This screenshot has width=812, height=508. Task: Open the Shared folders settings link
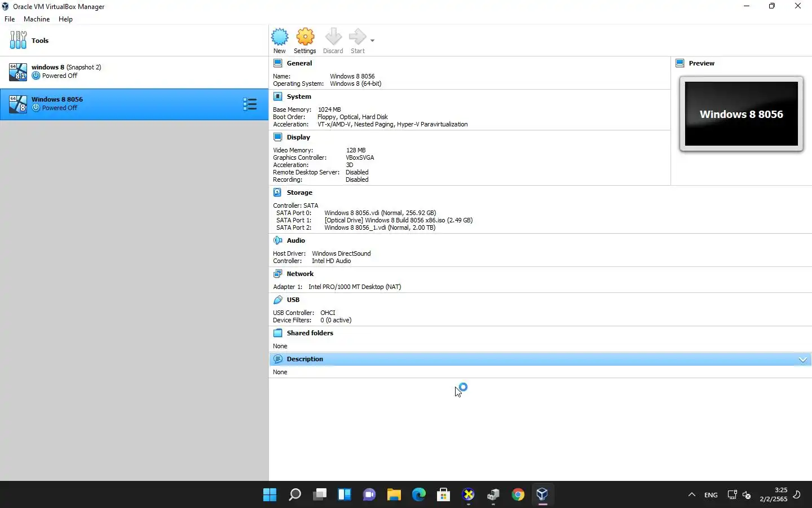[310, 333]
